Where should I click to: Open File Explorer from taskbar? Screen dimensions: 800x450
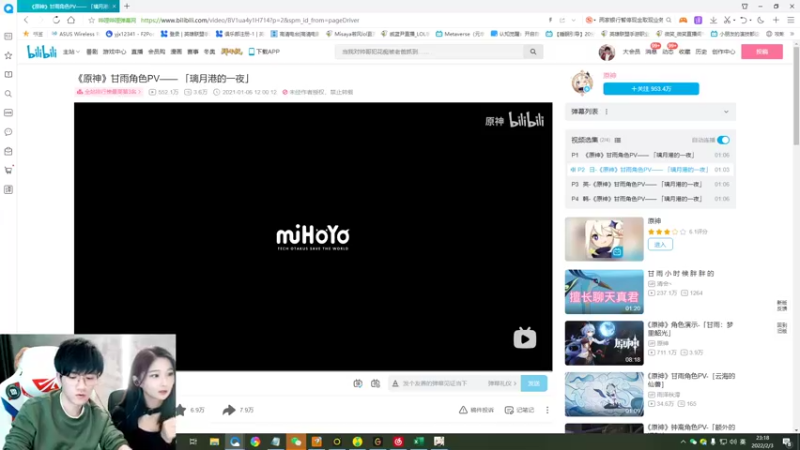pyautogui.click(x=214, y=441)
